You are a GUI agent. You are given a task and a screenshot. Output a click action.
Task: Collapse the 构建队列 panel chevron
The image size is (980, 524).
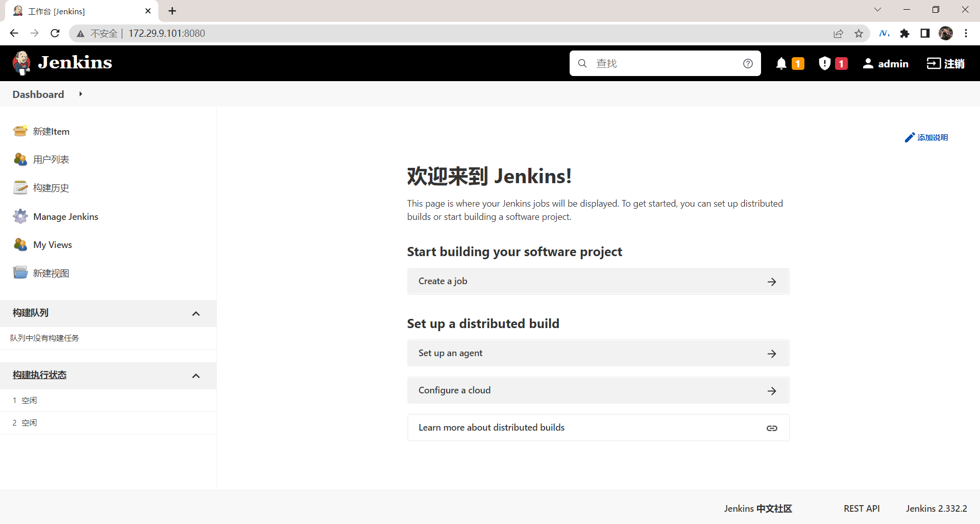pyautogui.click(x=196, y=313)
